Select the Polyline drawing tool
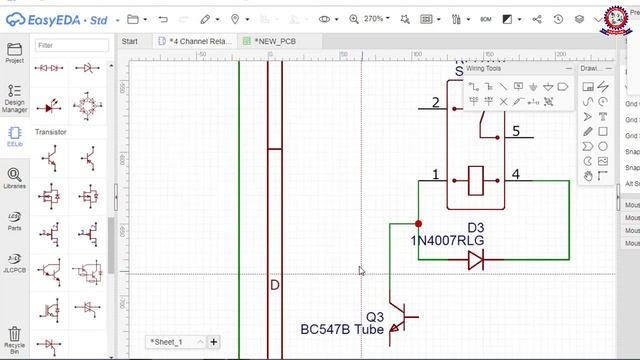 coord(603,87)
